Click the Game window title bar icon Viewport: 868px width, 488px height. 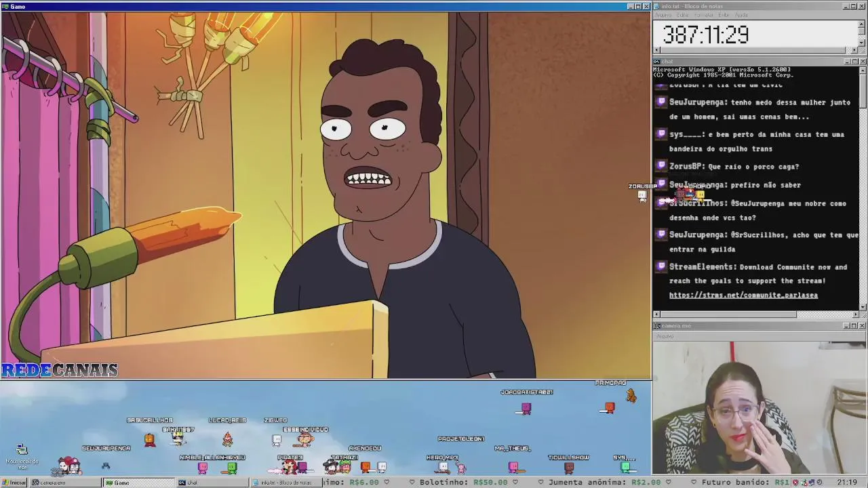[x=5, y=6]
